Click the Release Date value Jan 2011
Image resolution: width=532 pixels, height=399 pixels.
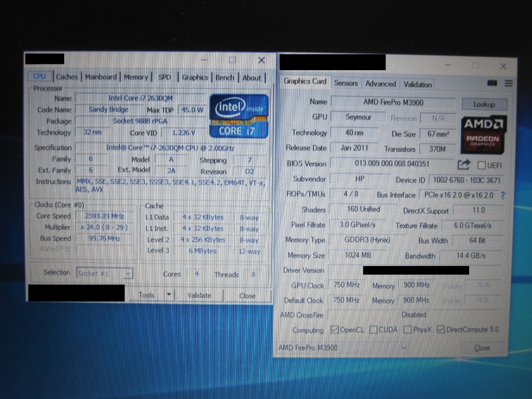click(354, 148)
